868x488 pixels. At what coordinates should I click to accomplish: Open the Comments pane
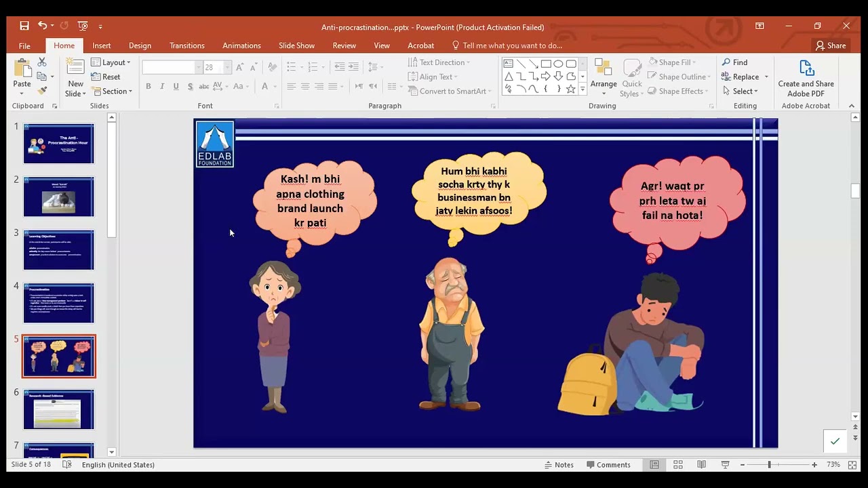(608, 464)
